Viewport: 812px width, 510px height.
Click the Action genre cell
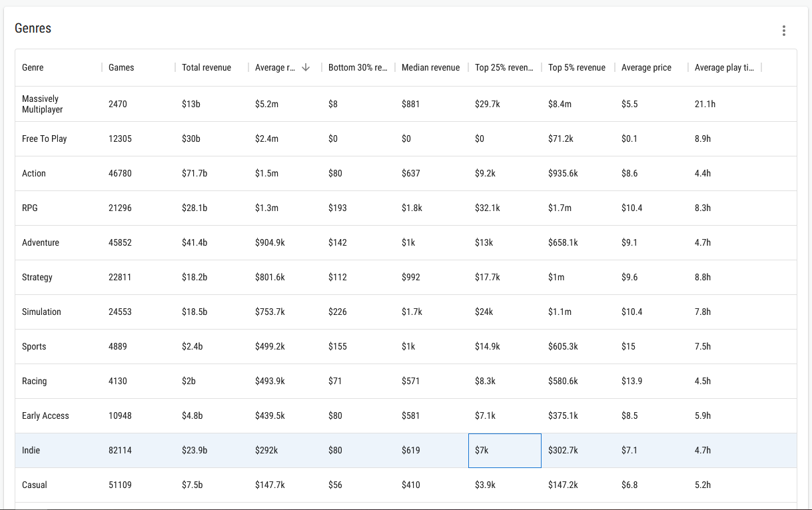[x=34, y=173]
